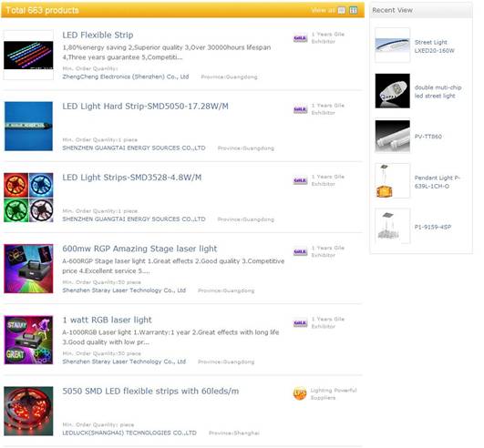The image size is (484, 448).
Task: Click Gile badge beside 1 watt RGB laser
Action: pos(300,323)
